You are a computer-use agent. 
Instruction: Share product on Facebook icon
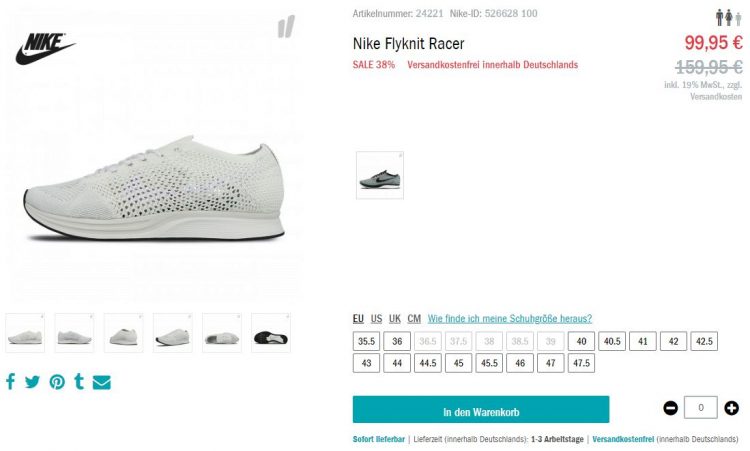[x=11, y=382]
